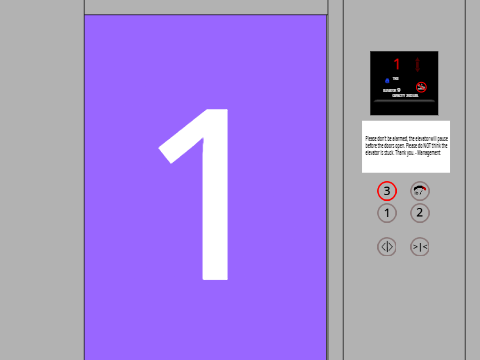Click the white management notice sign
This screenshot has height=360, width=480.
click(406, 147)
